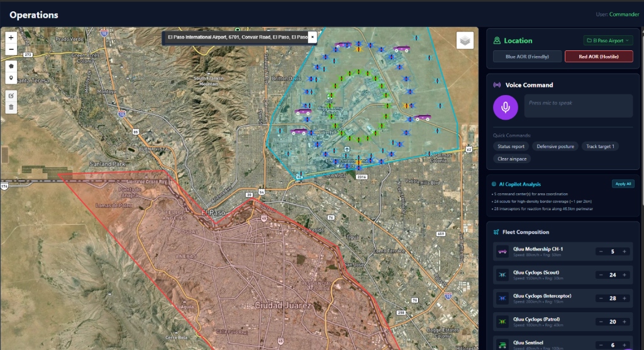The height and width of the screenshot is (350, 644).
Task: Open the El Paso Airport location dropdown
Action: point(608,40)
